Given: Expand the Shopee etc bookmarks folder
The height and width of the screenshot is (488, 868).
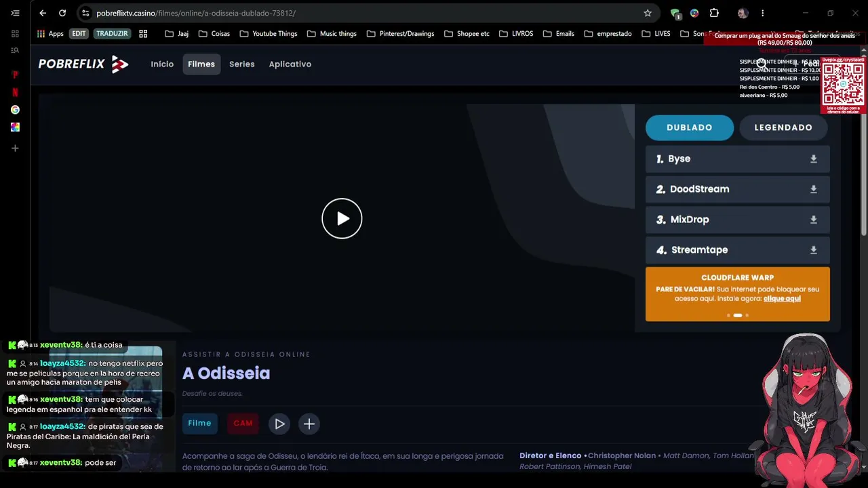Looking at the screenshot, I should click(467, 33).
